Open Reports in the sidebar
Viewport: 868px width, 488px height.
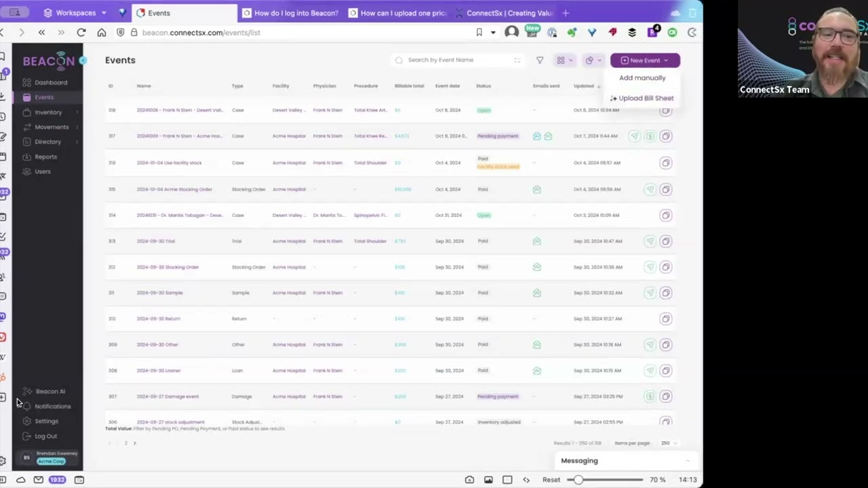(45, 157)
